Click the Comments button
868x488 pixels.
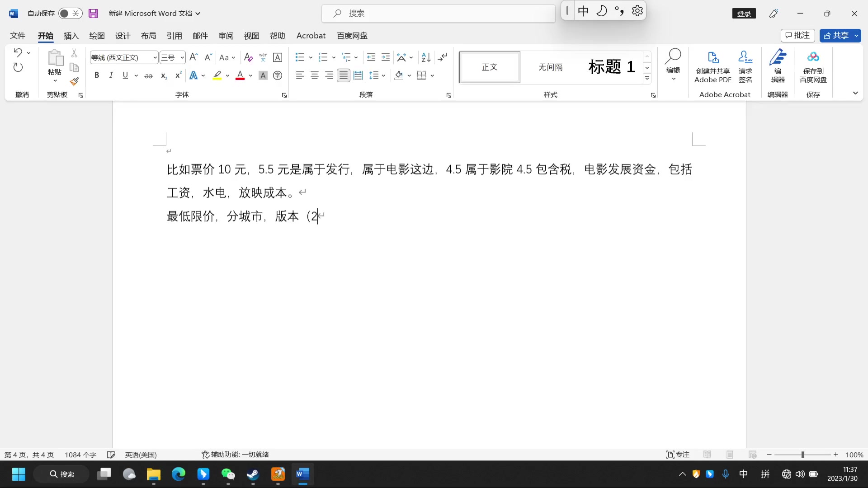[797, 35]
